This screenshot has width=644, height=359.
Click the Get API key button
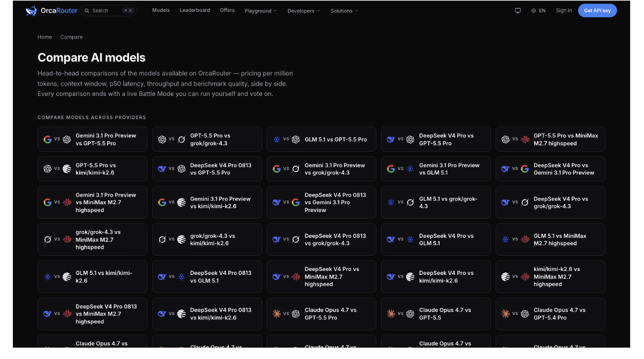[x=598, y=10]
